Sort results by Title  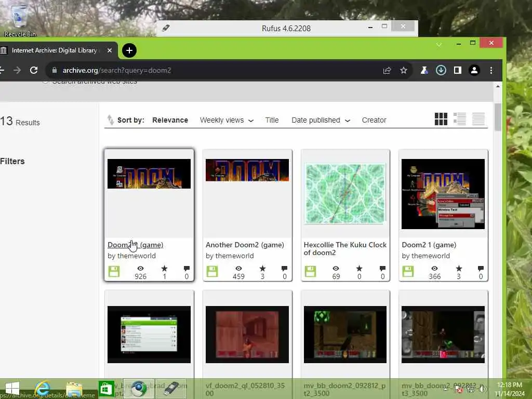272,120
